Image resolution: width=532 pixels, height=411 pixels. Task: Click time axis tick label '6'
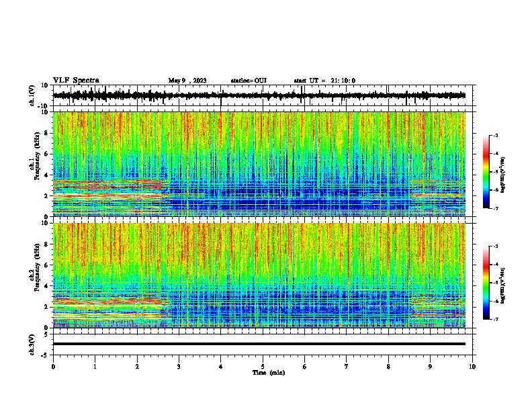305,367
